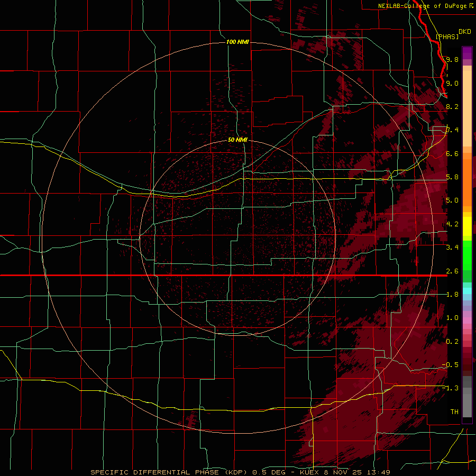Click the 13:49 timestamp

pos(380,472)
